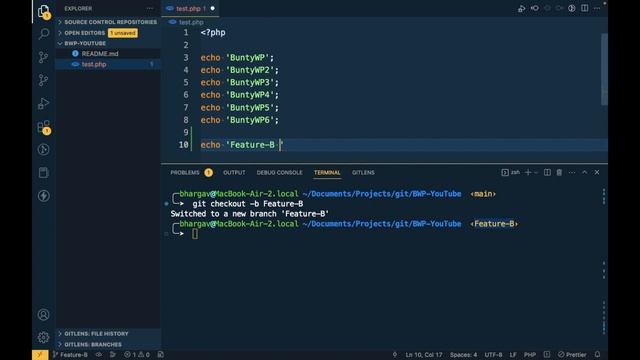
Task: Click unsaved dot on test.php tab
Action: tap(213, 8)
